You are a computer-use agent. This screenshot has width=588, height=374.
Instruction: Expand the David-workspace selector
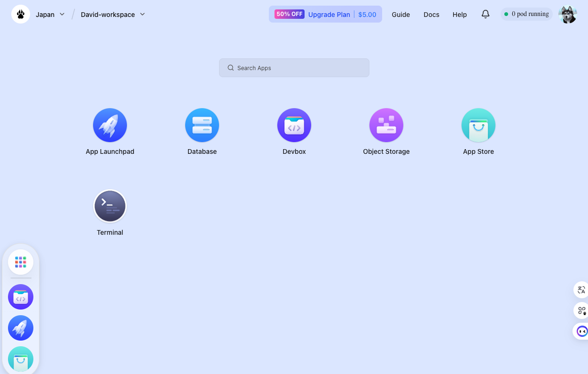[x=113, y=15]
